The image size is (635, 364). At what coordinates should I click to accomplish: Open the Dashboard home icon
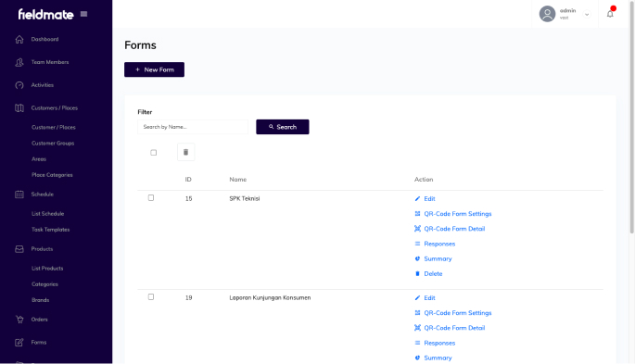[x=19, y=39]
